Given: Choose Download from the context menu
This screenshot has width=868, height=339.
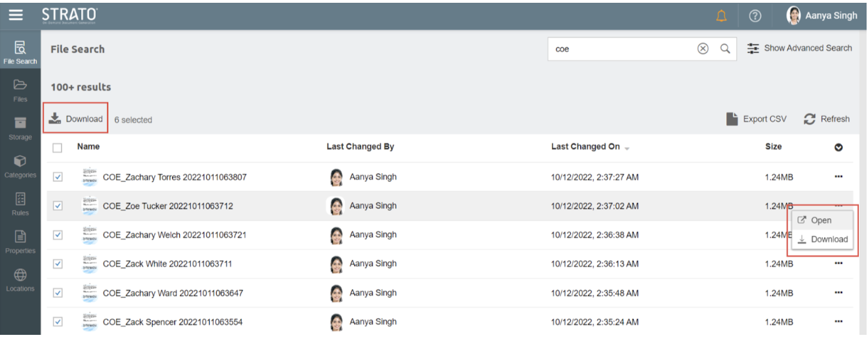Looking at the screenshot, I should pyautogui.click(x=824, y=240).
